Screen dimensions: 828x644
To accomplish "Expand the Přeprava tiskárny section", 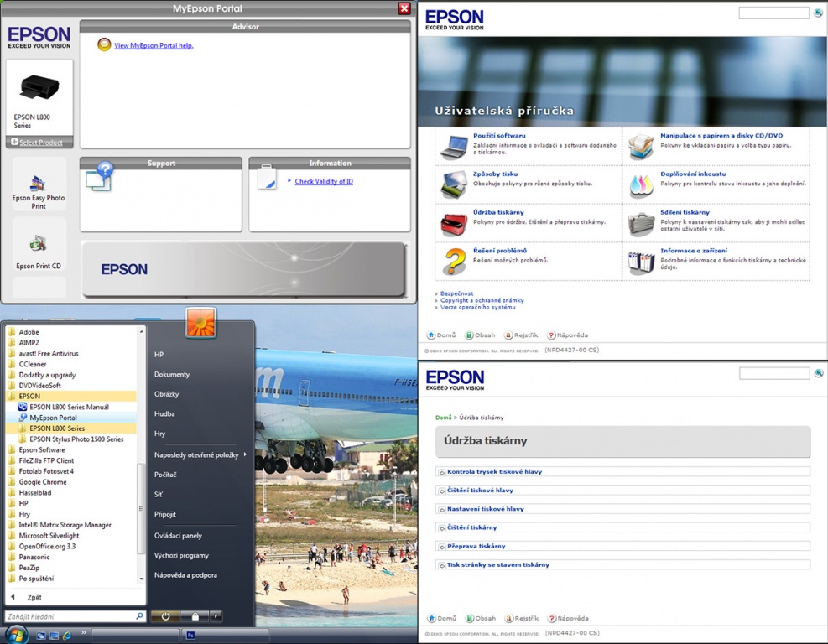I will (x=623, y=547).
